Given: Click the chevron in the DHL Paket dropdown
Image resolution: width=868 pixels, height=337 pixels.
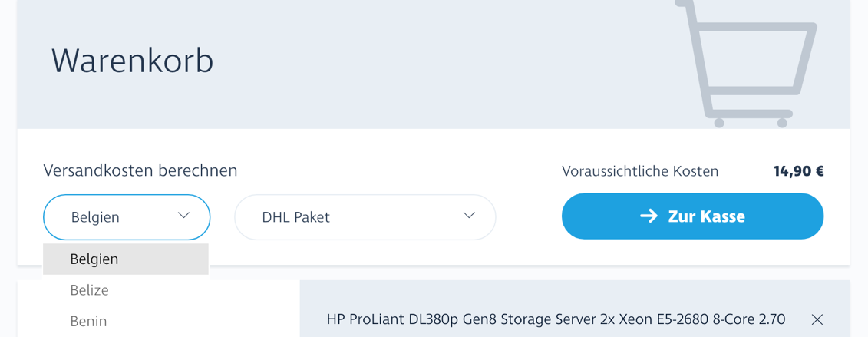Looking at the screenshot, I should (469, 216).
